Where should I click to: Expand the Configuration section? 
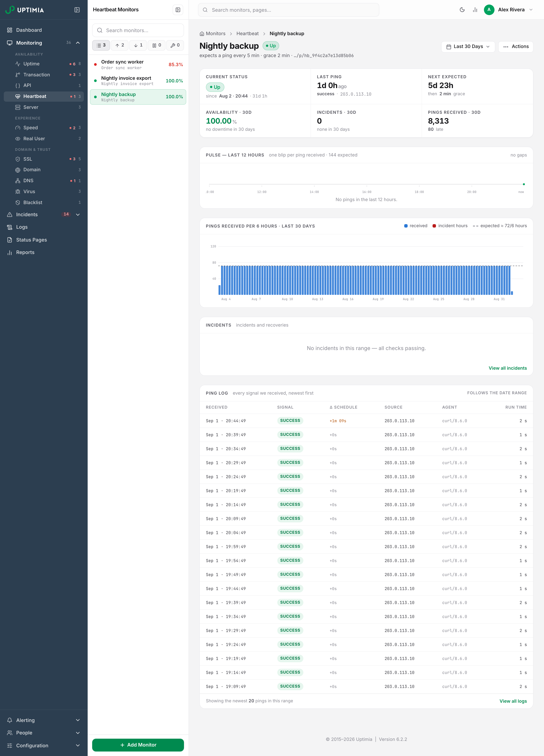[44, 745]
